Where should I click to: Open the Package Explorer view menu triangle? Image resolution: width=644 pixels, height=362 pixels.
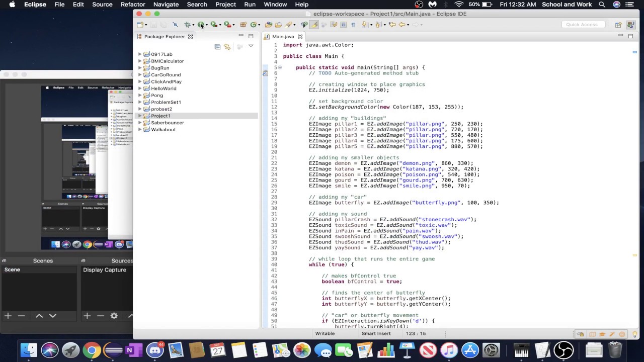(x=251, y=46)
